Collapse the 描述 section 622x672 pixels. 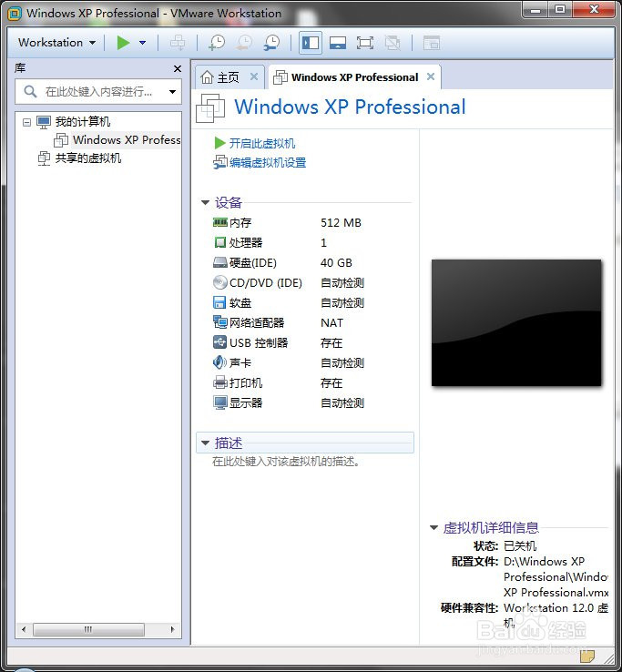tap(205, 443)
